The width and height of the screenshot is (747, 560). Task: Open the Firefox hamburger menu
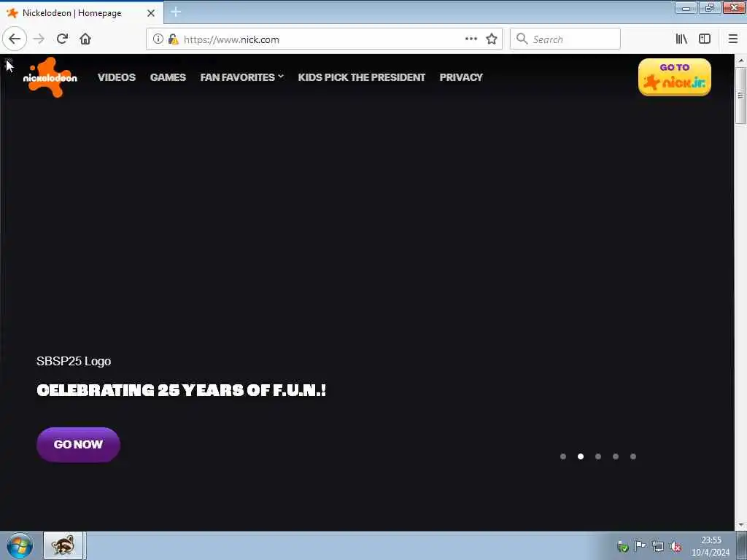tap(733, 39)
